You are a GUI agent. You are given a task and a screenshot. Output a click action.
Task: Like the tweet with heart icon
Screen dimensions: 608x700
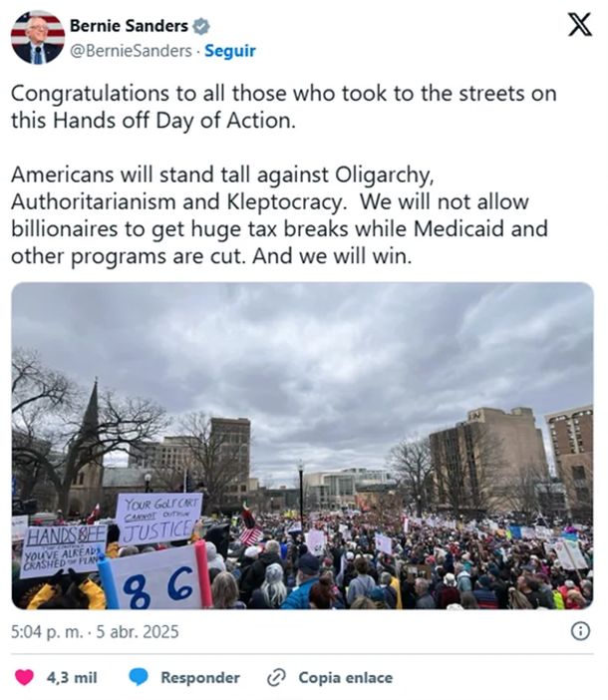click(x=24, y=677)
